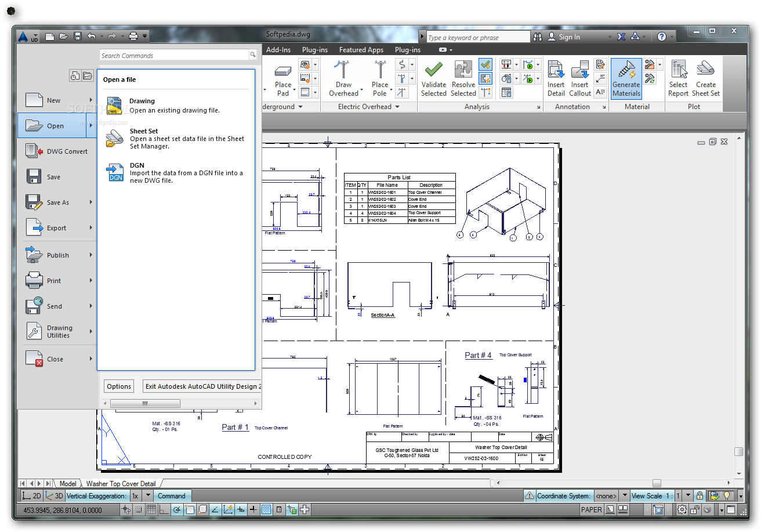The width and height of the screenshot is (761, 532).
Task: Click DWG Convert in application menu
Action: coord(57,151)
